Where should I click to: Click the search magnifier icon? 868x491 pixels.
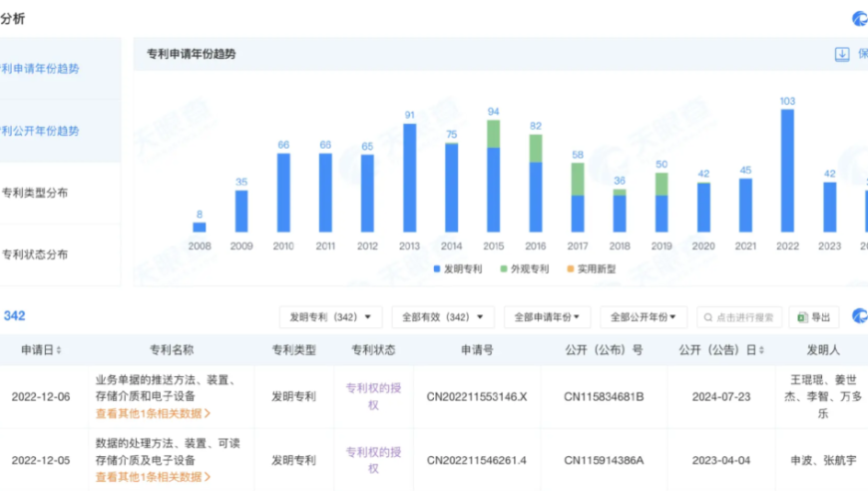[708, 317]
